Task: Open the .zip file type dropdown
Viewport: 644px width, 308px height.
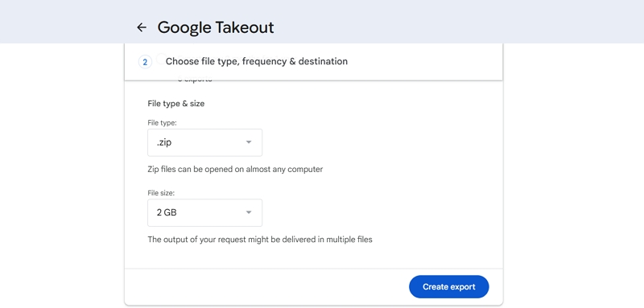Action: point(205,142)
